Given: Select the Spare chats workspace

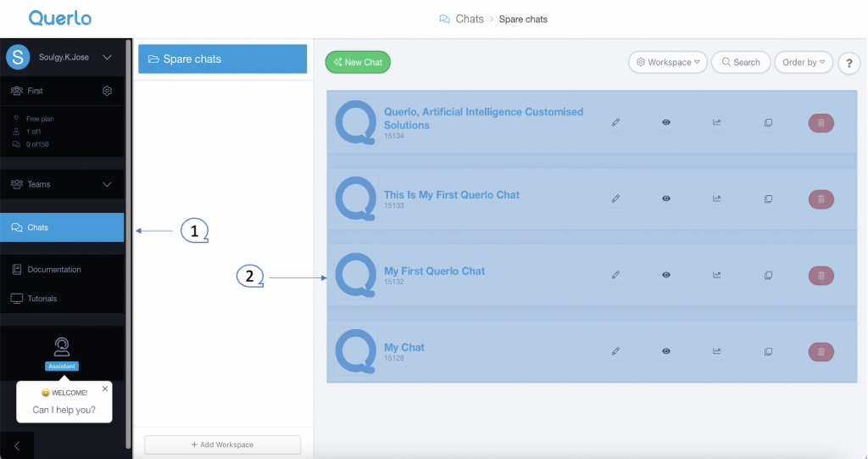Looking at the screenshot, I should (223, 59).
